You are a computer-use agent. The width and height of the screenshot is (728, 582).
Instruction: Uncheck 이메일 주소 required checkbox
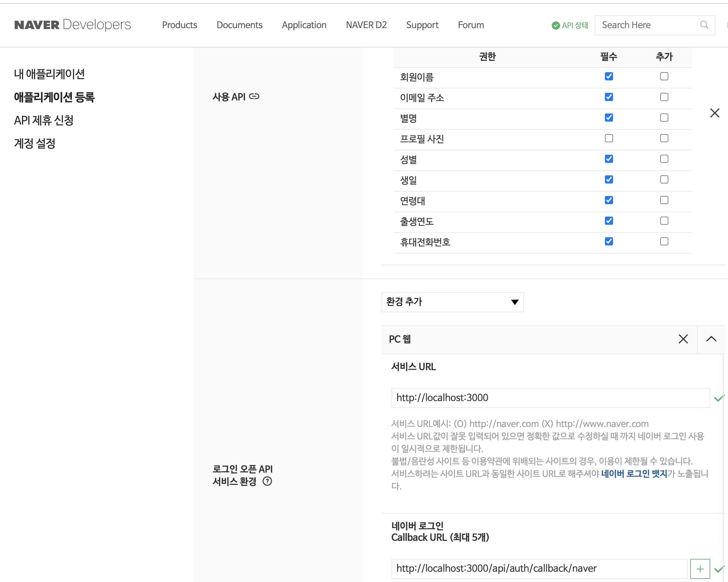[609, 97]
